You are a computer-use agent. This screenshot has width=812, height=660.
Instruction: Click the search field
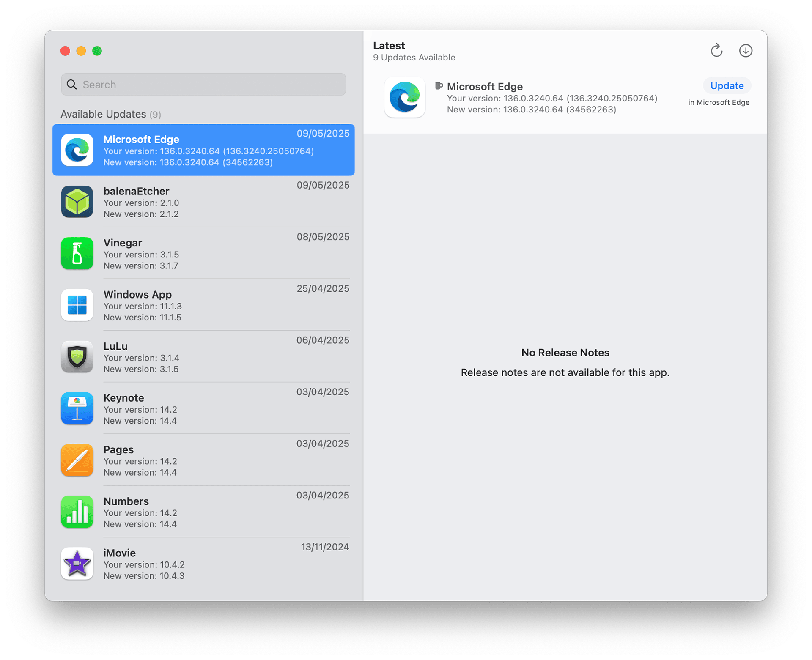pyautogui.click(x=203, y=85)
